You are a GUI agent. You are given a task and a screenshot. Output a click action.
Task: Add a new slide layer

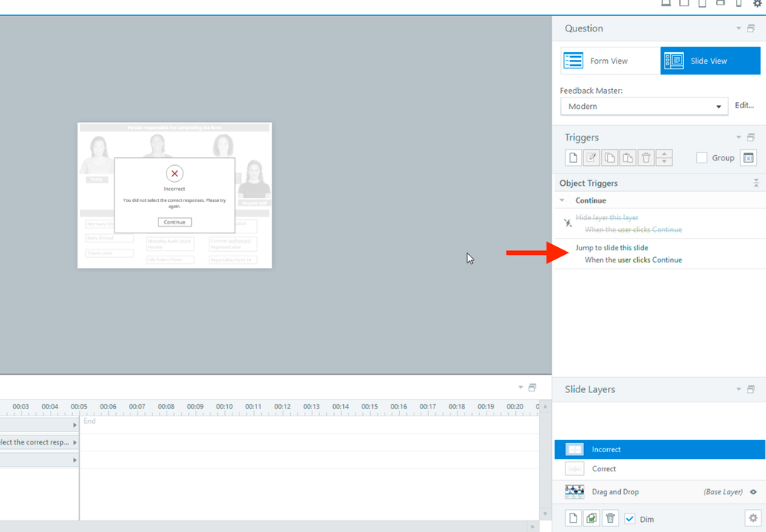pyautogui.click(x=573, y=518)
